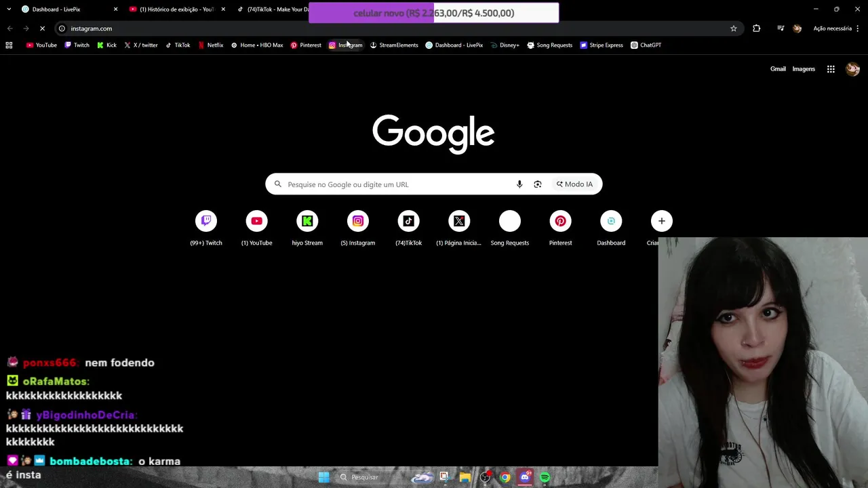Bookmark this page with the star
Screen dimensions: 868x488
coord(733,28)
